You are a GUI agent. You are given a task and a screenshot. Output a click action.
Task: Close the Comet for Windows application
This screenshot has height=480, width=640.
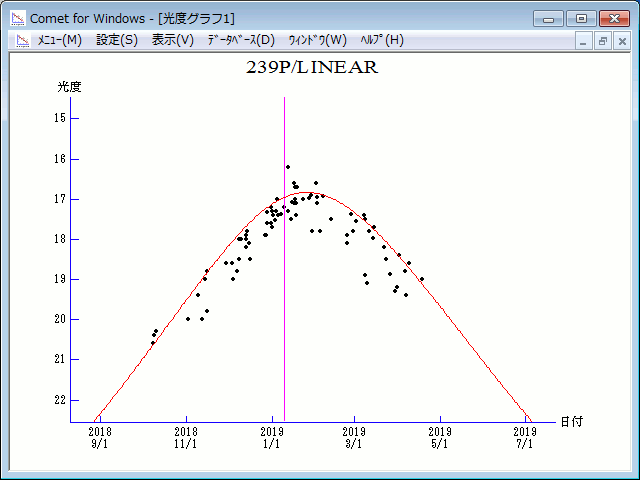614,19
